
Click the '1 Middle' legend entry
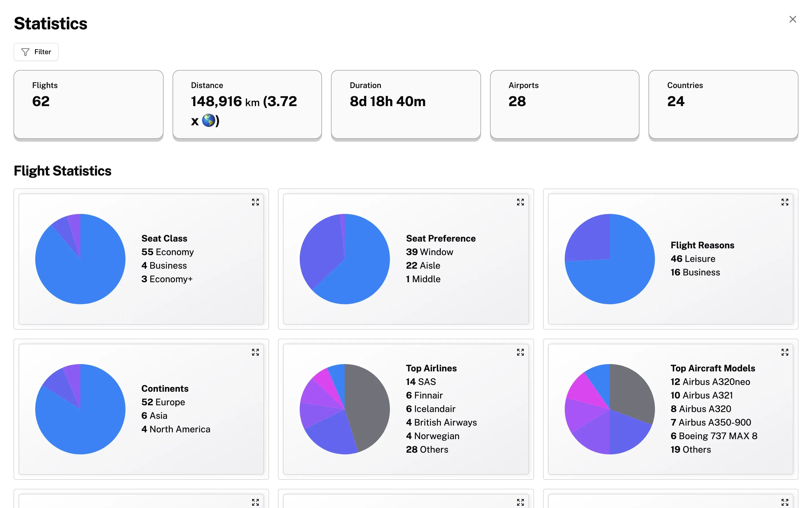(423, 279)
